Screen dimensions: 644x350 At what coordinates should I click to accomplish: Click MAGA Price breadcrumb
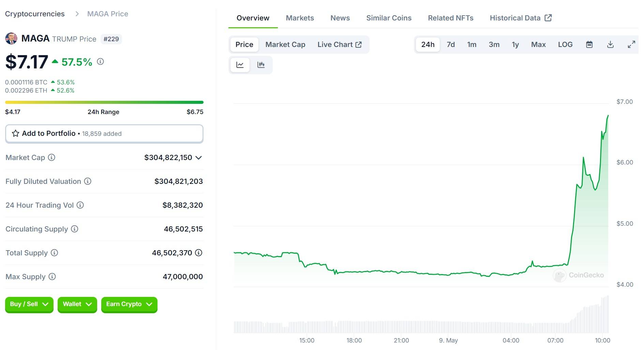point(108,14)
